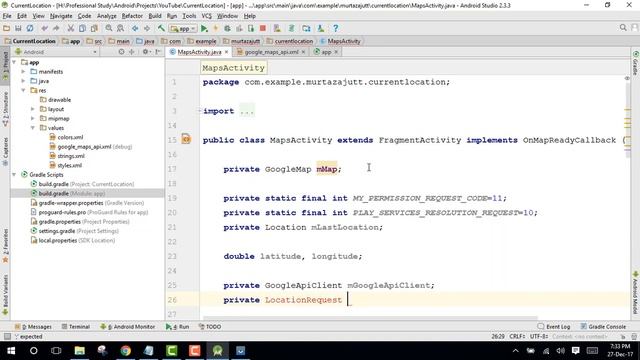The image size is (640, 360).
Task: Click the Cut scissors icon
Action: (x=71, y=28)
